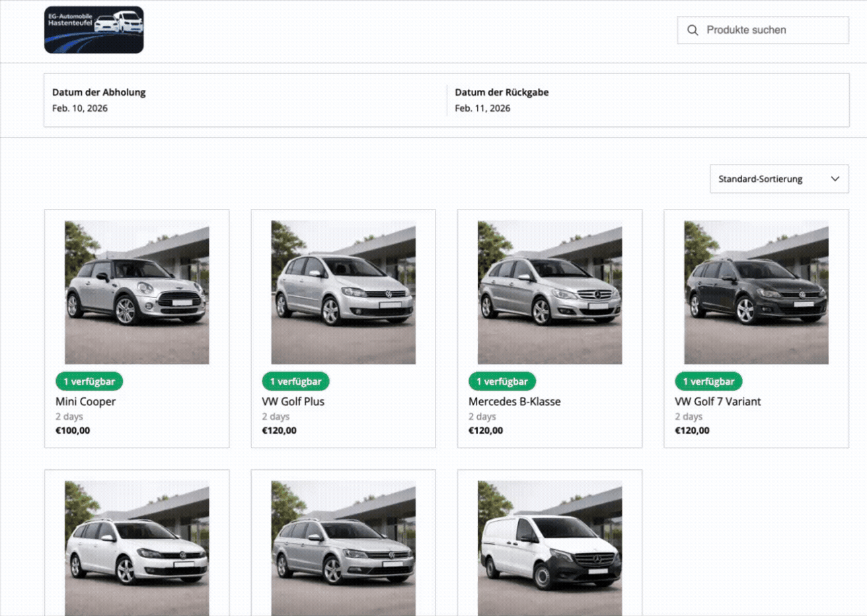Follow the VW Golf Plus title link
867x616 pixels.
(293, 401)
